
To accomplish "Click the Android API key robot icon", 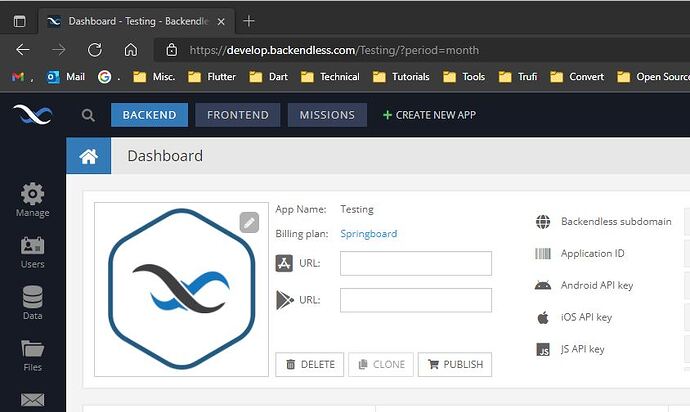I will [543, 285].
